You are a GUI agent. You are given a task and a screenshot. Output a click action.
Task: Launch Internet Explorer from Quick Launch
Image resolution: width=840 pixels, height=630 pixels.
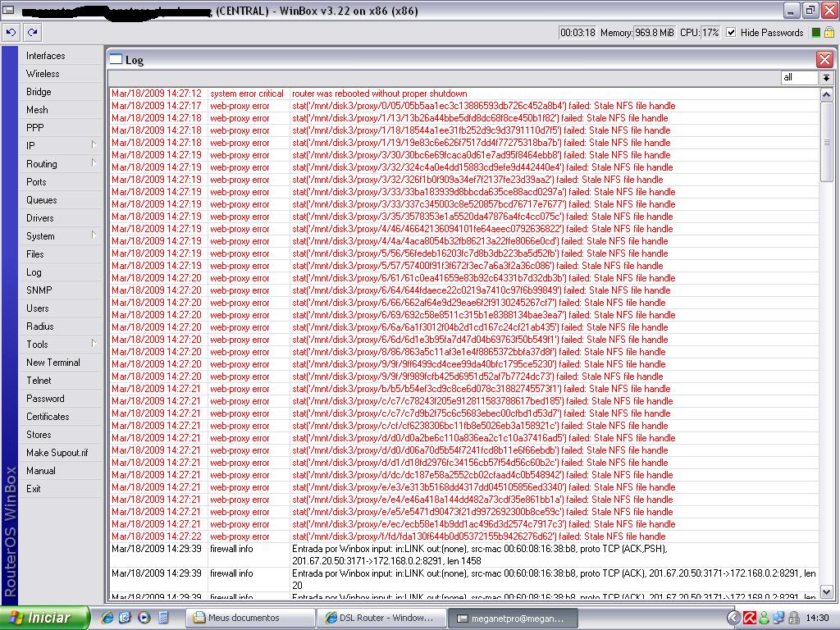(x=107, y=618)
